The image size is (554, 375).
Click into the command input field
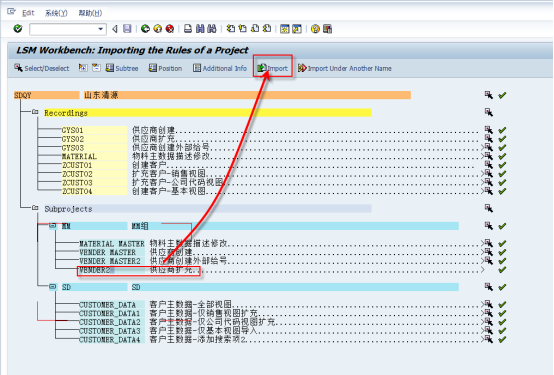[63, 29]
